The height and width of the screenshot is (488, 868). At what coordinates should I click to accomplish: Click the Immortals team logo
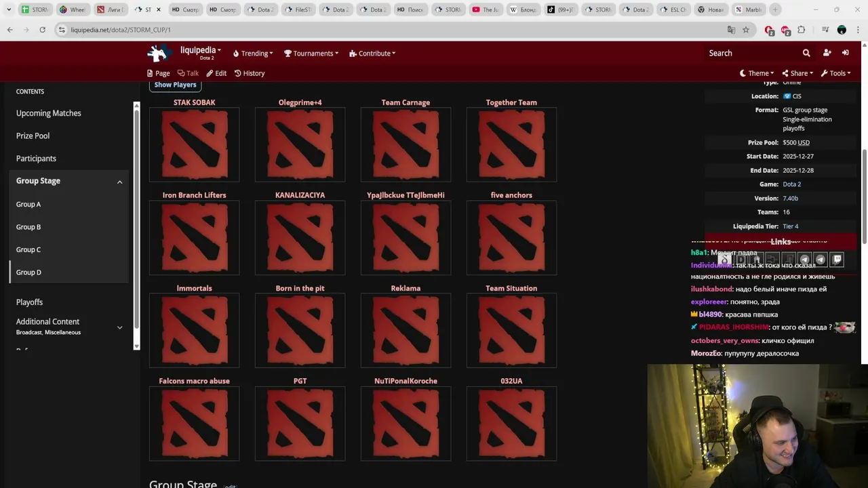pyautogui.click(x=195, y=331)
